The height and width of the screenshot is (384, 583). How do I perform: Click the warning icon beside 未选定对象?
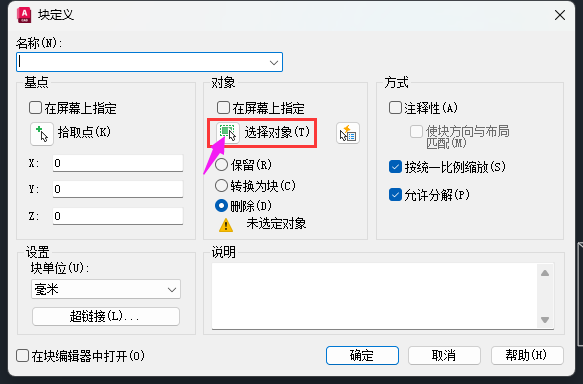point(226,225)
